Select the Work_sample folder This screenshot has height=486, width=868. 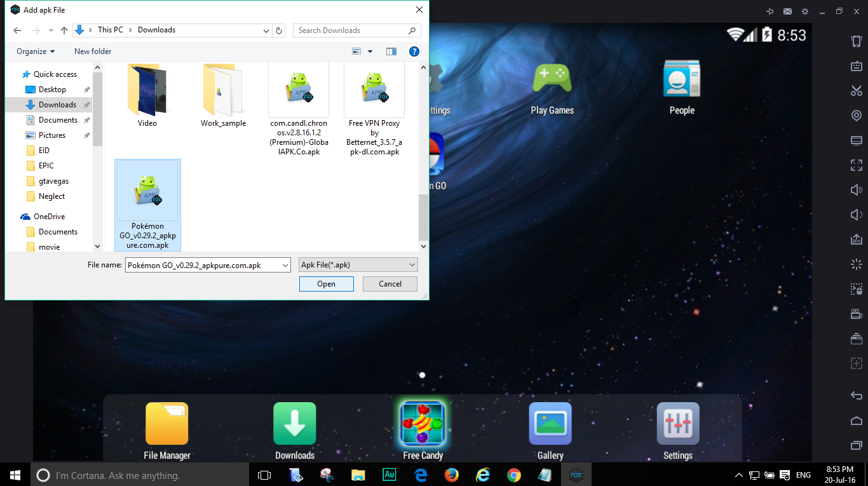223,95
